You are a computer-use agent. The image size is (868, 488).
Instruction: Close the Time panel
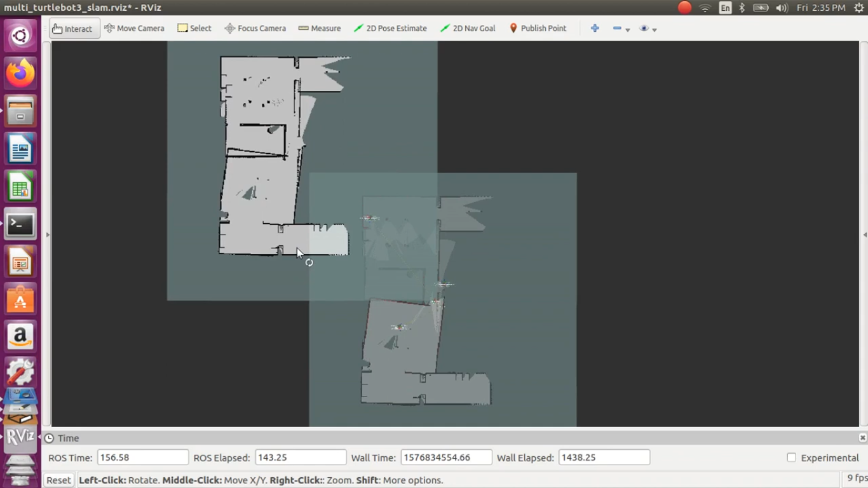tap(862, 438)
